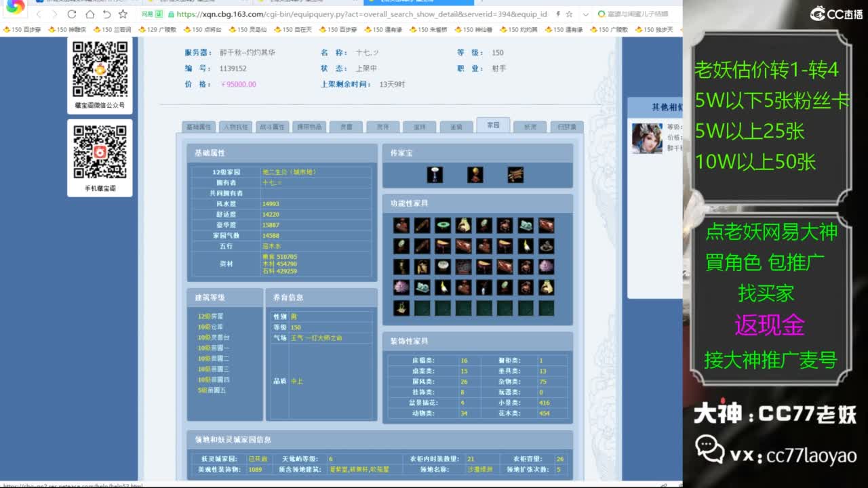Click the tall lamp icon starting third furniture row

tap(401, 266)
